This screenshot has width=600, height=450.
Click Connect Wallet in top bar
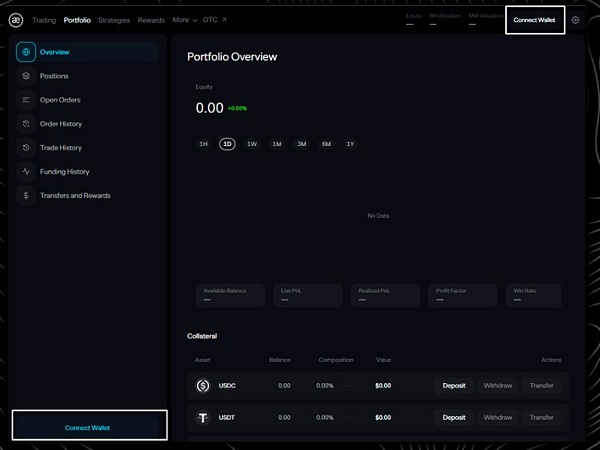coord(534,20)
